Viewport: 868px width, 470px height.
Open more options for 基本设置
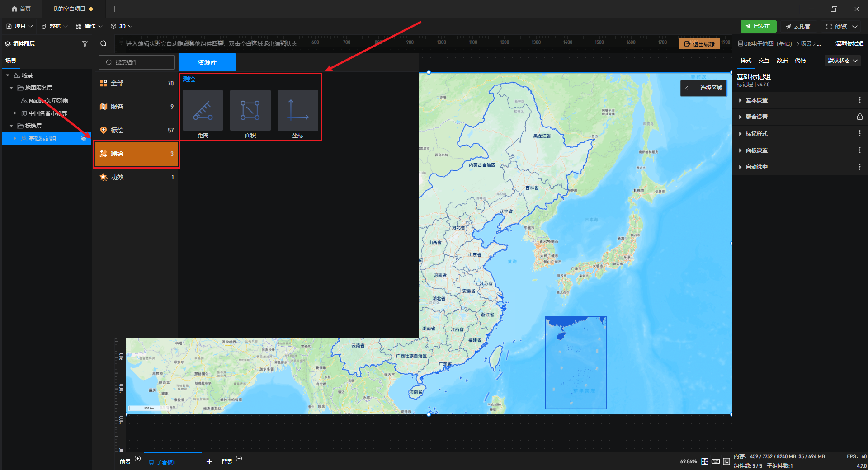click(x=859, y=100)
